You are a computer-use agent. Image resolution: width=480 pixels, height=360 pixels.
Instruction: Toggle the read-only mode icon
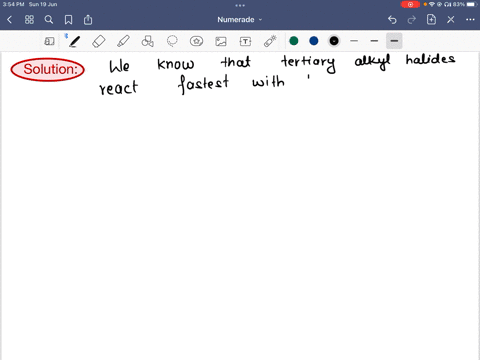tap(49, 41)
